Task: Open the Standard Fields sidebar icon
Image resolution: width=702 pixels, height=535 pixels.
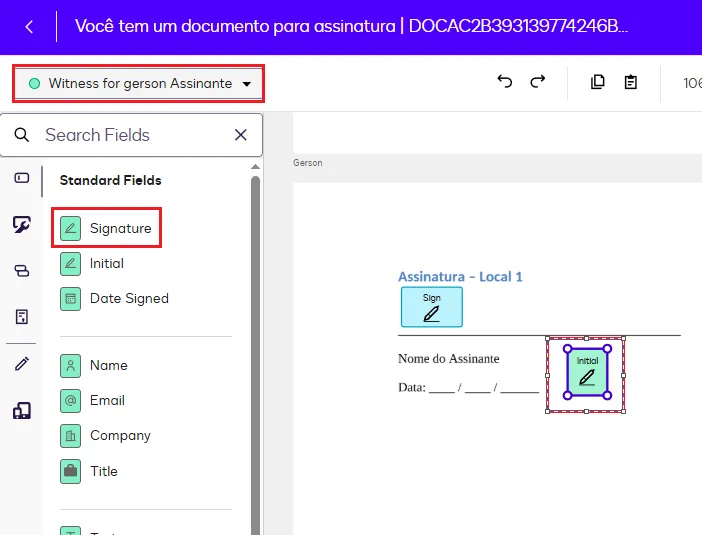Action: pos(21,178)
